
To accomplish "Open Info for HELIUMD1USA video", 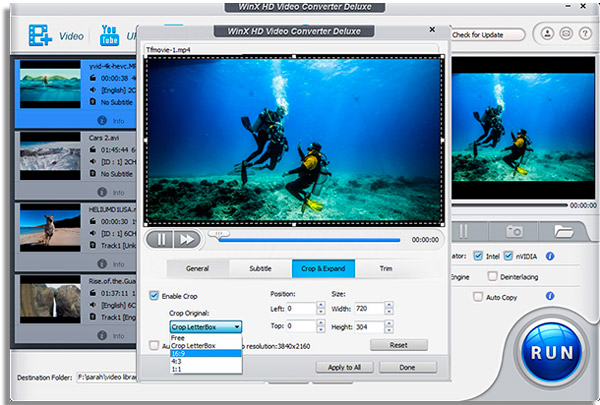I will pos(102,264).
